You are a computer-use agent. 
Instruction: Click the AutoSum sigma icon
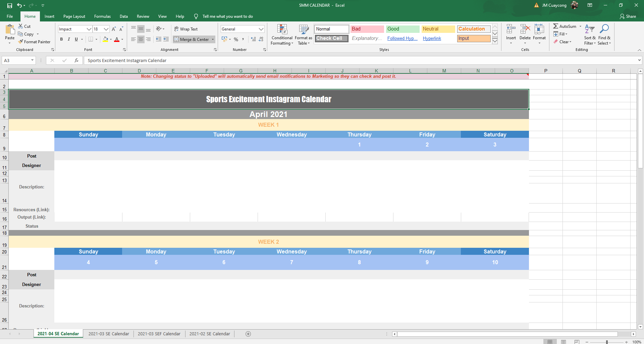(556, 26)
